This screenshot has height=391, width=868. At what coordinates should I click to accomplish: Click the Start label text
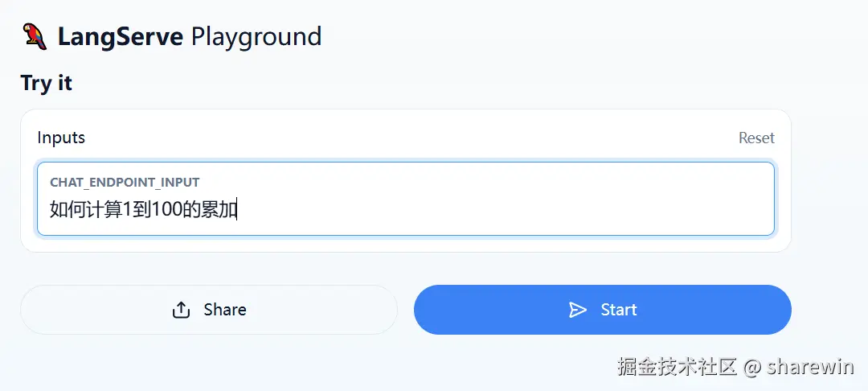(x=619, y=310)
